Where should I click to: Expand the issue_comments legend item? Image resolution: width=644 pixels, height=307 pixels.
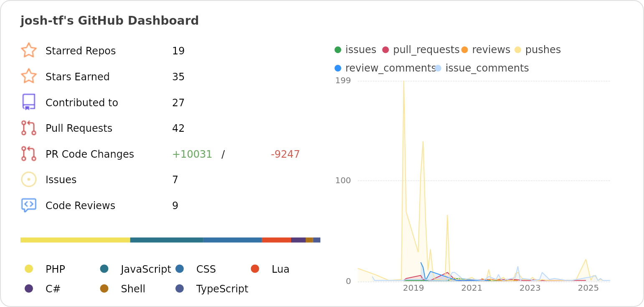coord(439,68)
